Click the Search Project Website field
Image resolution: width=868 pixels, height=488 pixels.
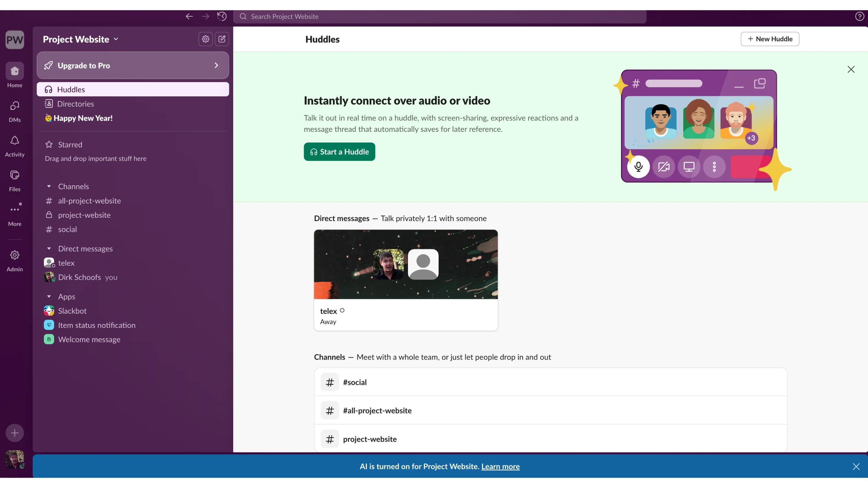point(439,16)
